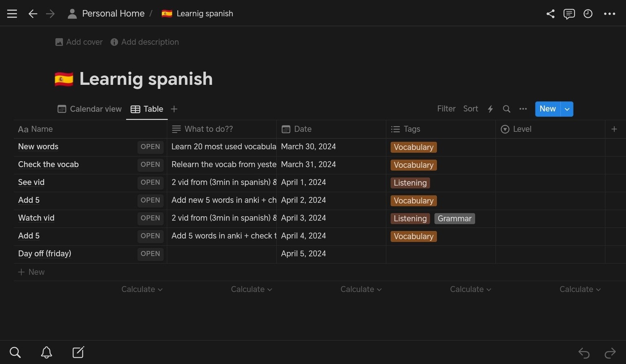Open the page history clock icon
Screen dimensions: 626x364
point(588,13)
